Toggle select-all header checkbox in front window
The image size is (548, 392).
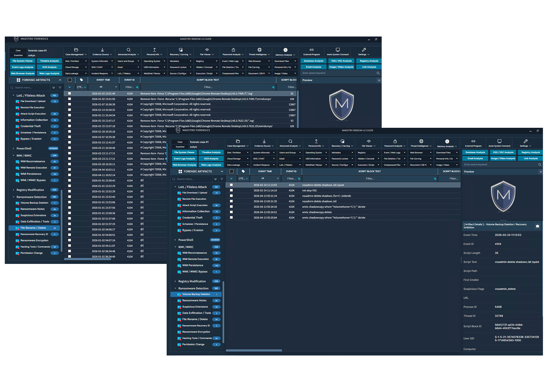click(231, 171)
